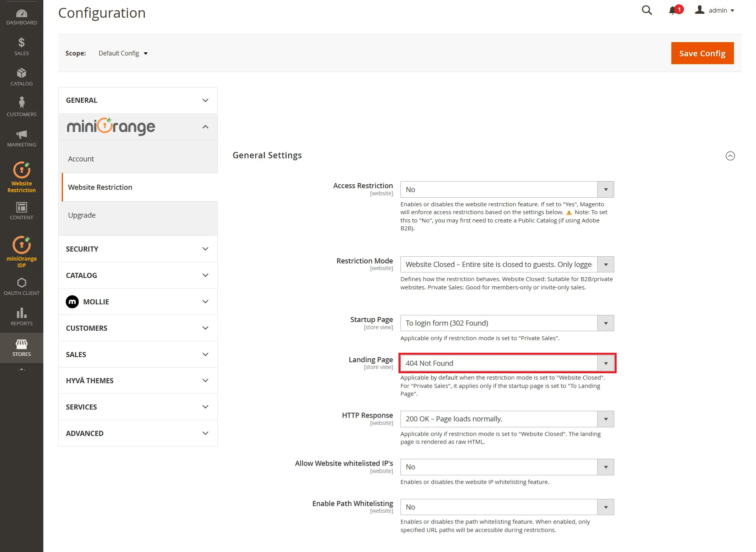Open the Catalog sidebar icon
Image resolution: width=756 pixels, height=552 pixels.
pyautogui.click(x=21, y=76)
